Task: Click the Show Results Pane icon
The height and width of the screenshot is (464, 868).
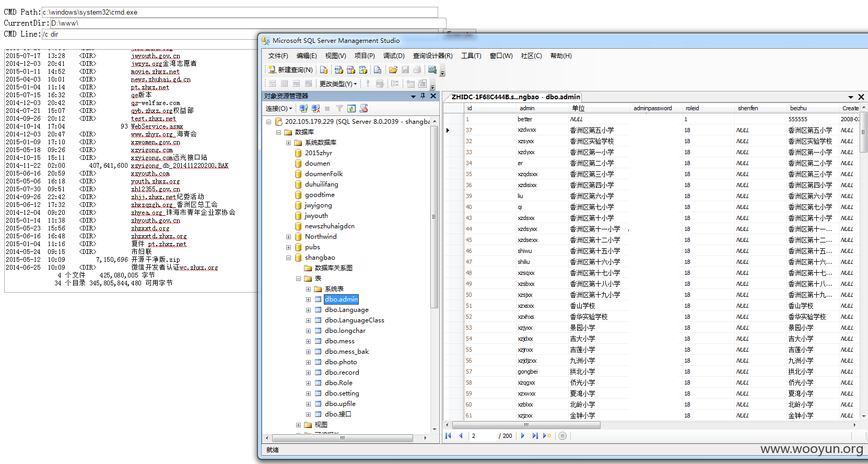Action: [308, 84]
